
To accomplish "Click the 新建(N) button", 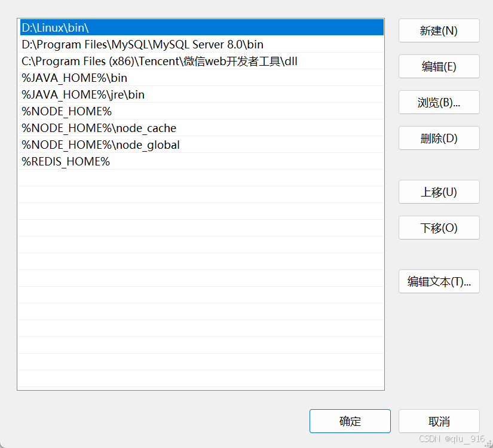I will (x=439, y=30).
